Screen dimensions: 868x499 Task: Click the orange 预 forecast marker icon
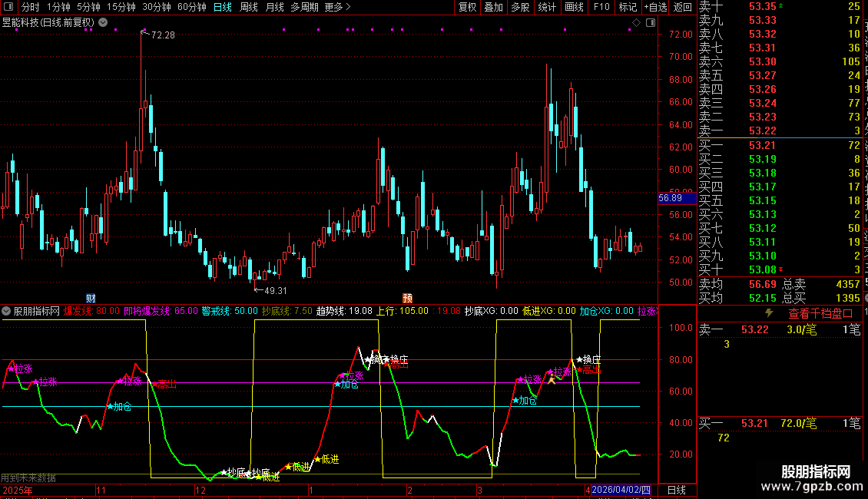pos(407,298)
